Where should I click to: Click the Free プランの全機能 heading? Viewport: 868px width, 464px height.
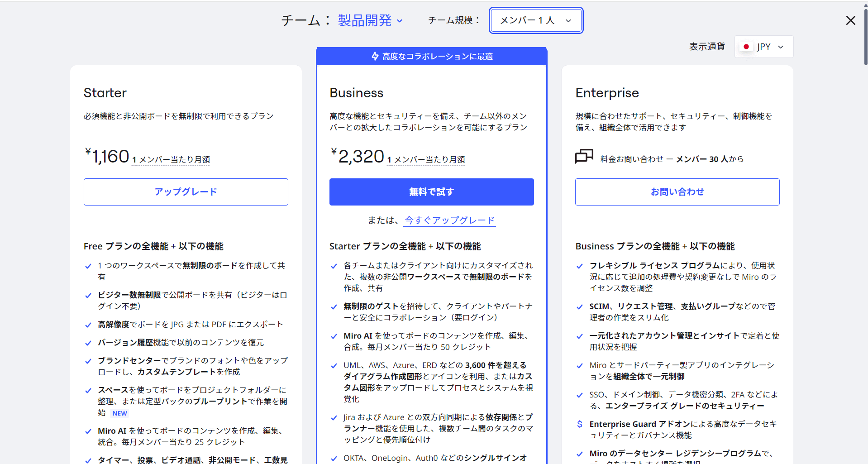click(x=153, y=246)
